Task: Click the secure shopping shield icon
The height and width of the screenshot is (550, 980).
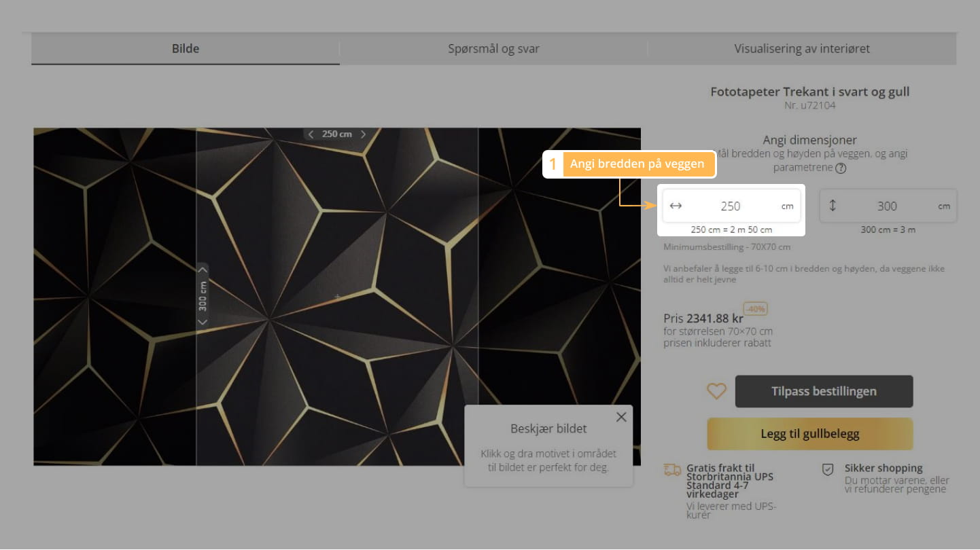Action: tap(828, 469)
